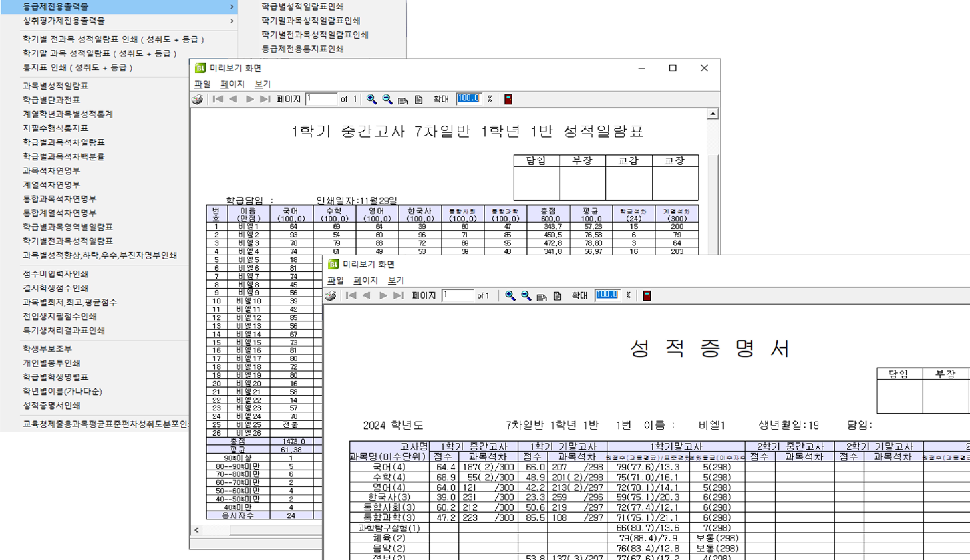Click single page view icon in back preview
The height and width of the screenshot is (560, 970).
click(418, 100)
